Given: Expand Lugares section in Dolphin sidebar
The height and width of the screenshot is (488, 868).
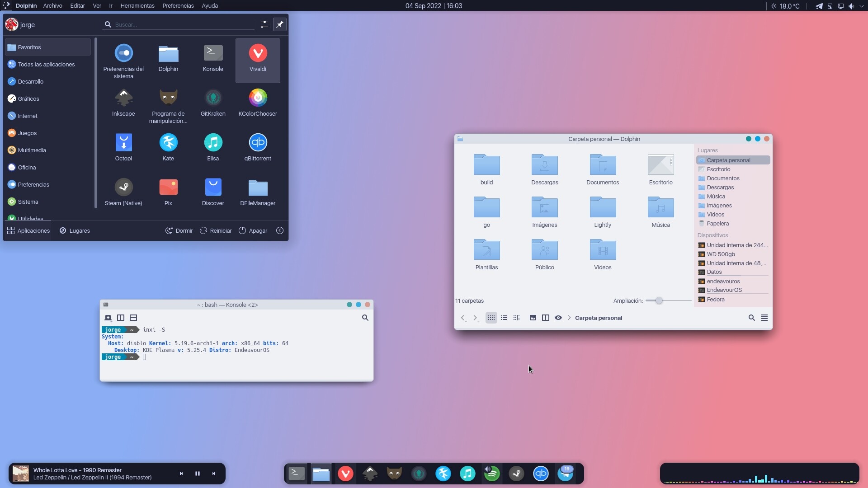Looking at the screenshot, I should click(x=708, y=150).
